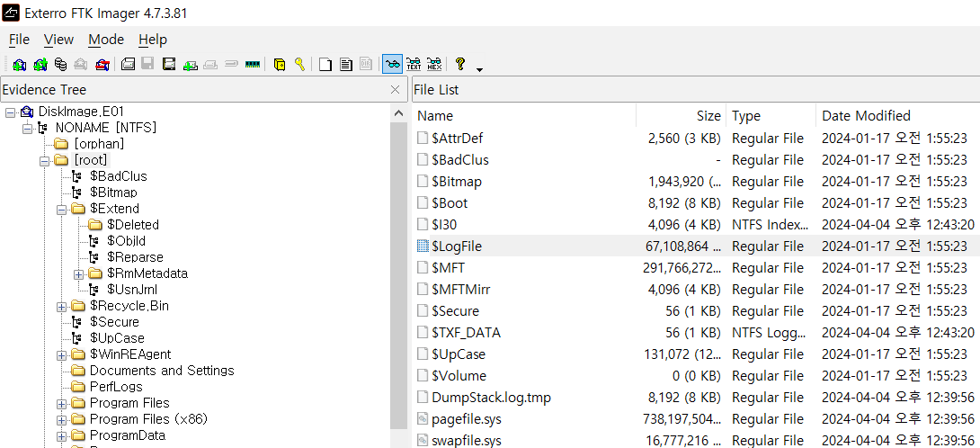Click the Evidence Tree scrollbar up arrow
This screenshot has height=448, width=980.
398,113
